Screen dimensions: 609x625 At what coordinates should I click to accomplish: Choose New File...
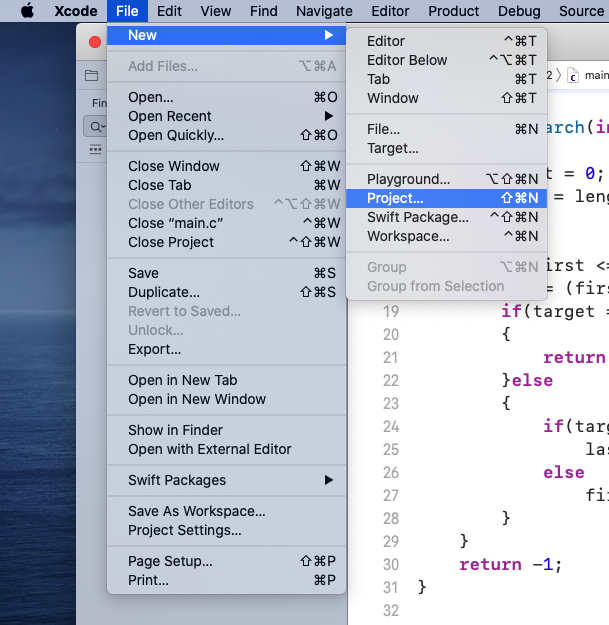[446, 130]
